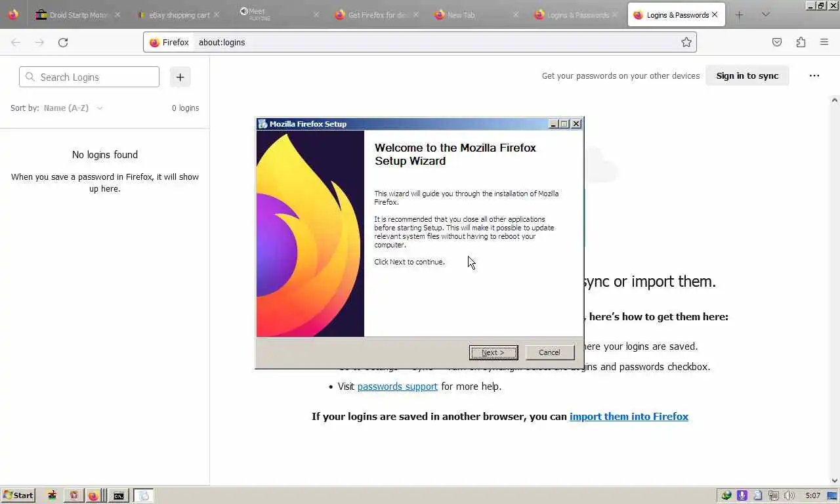Minimize the Mozilla Firefox Setup dialog

coord(553,123)
